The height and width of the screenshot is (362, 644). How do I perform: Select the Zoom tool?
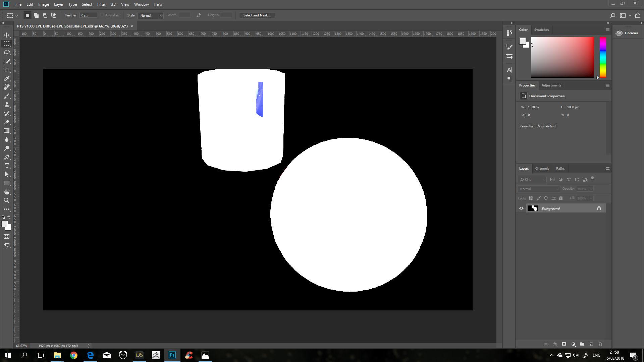click(7, 200)
